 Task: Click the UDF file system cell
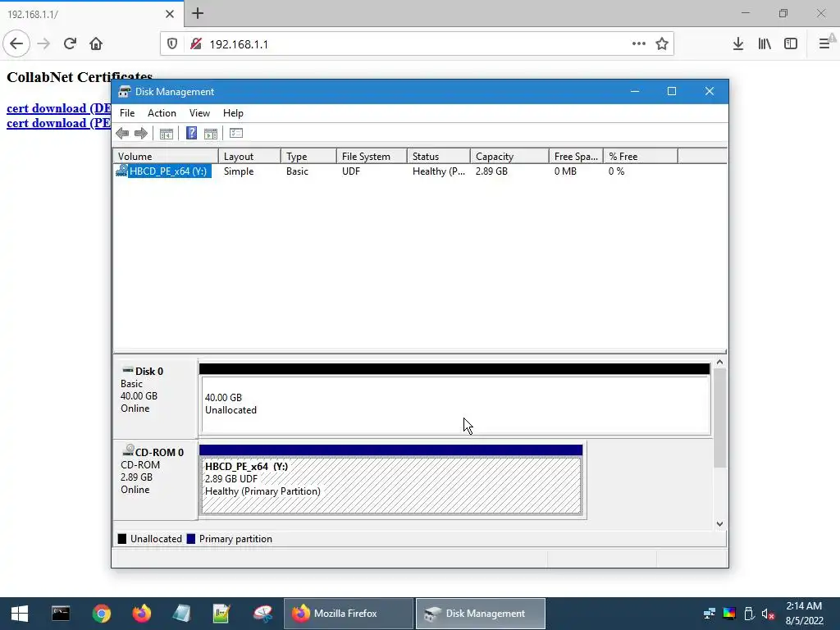click(351, 171)
